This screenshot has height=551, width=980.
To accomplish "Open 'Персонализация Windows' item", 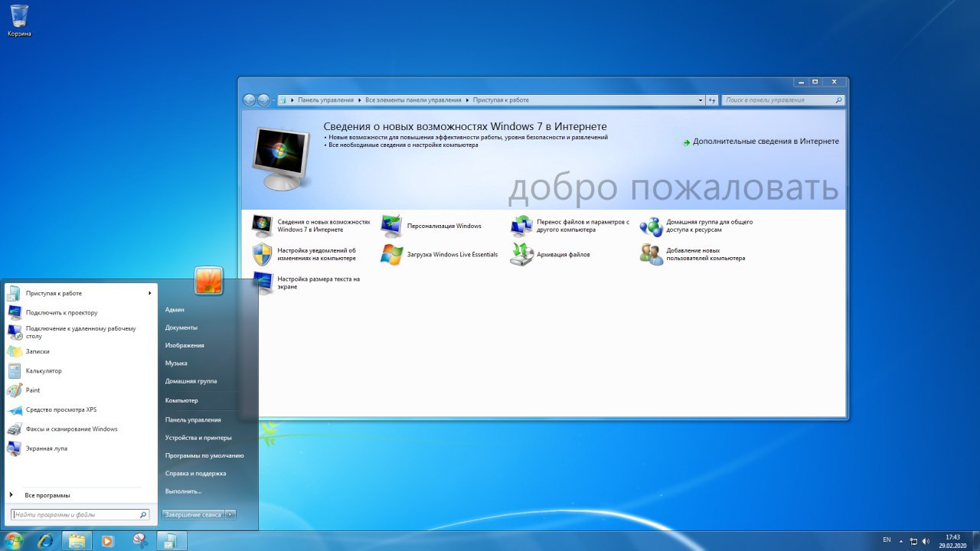I will (x=432, y=226).
